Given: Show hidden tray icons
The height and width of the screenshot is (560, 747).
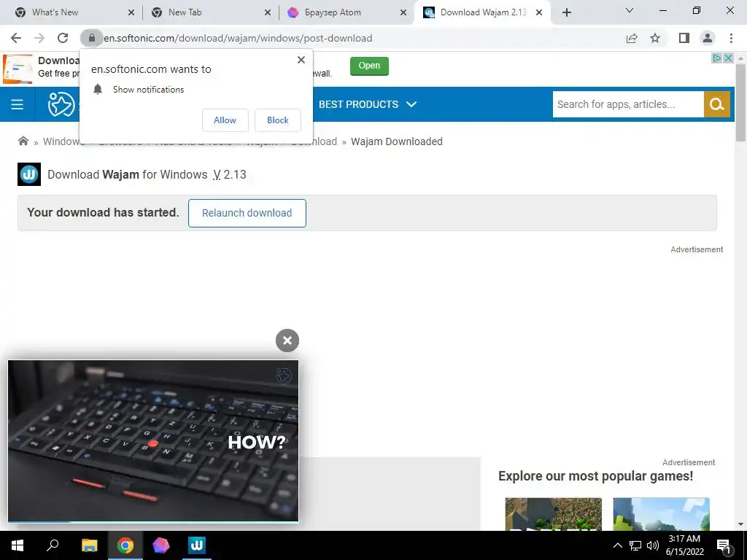Looking at the screenshot, I should click(617, 545).
